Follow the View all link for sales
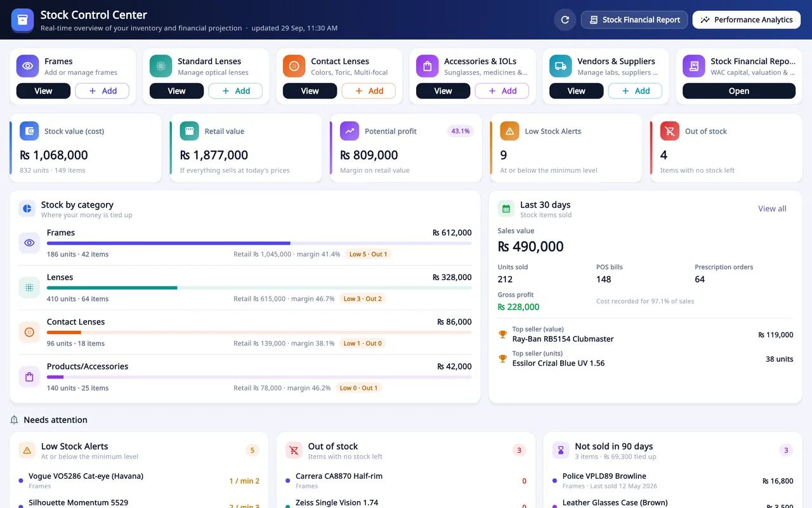 772,208
